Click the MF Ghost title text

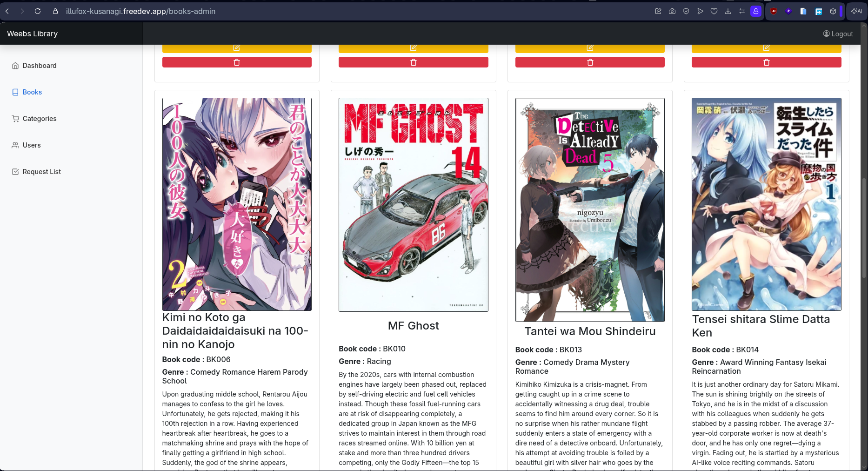coord(414,326)
